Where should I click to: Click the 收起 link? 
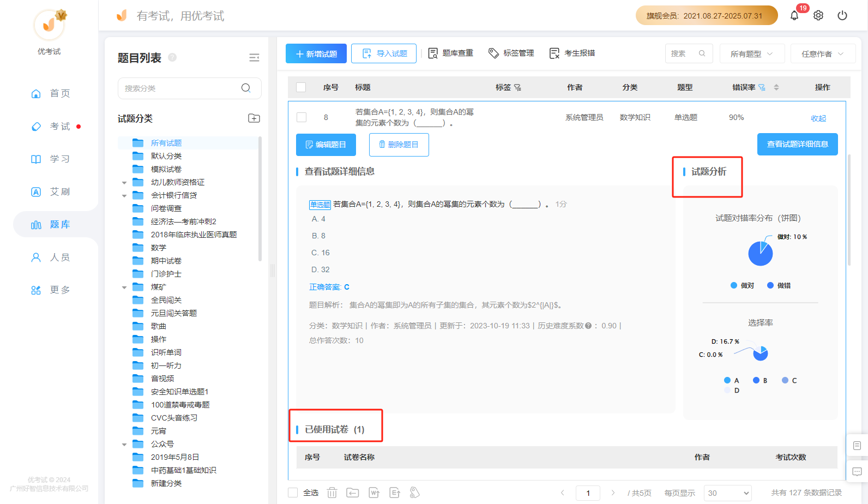coord(818,118)
